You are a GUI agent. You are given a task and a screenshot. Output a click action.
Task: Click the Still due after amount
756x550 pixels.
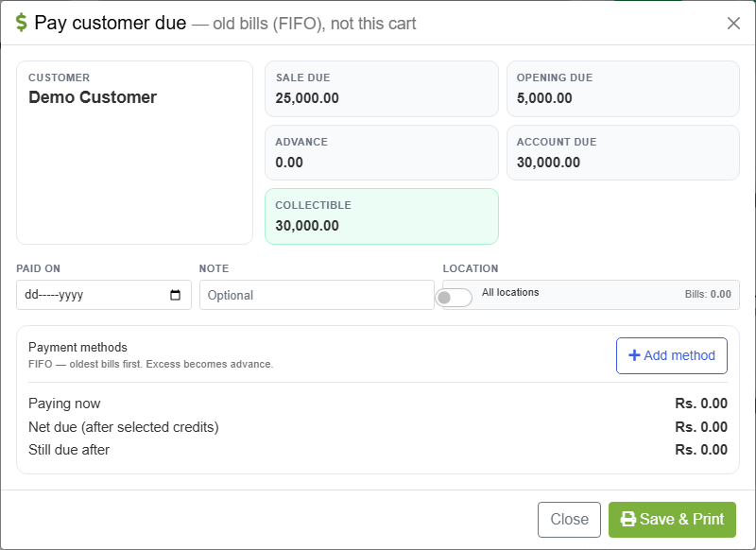701,450
